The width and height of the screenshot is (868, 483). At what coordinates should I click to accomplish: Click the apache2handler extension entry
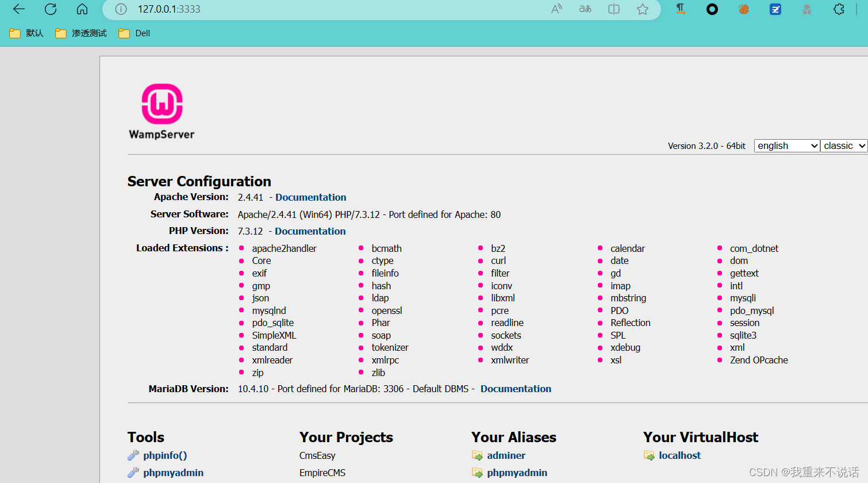[x=284, y=248]
